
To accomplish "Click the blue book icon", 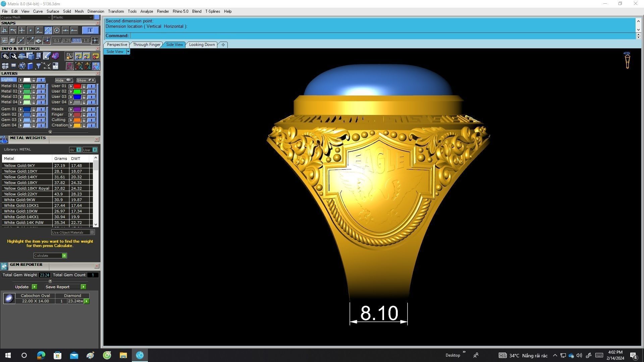I will tap(30, 66).
